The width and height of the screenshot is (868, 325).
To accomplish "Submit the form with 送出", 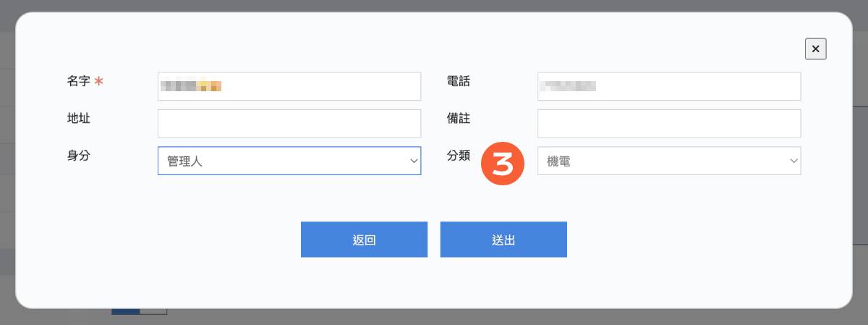I will point(503,240).
